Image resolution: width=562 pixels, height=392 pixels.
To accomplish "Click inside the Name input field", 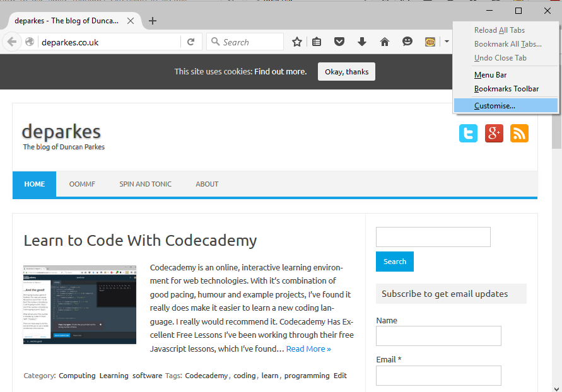I will click(438, 336).
